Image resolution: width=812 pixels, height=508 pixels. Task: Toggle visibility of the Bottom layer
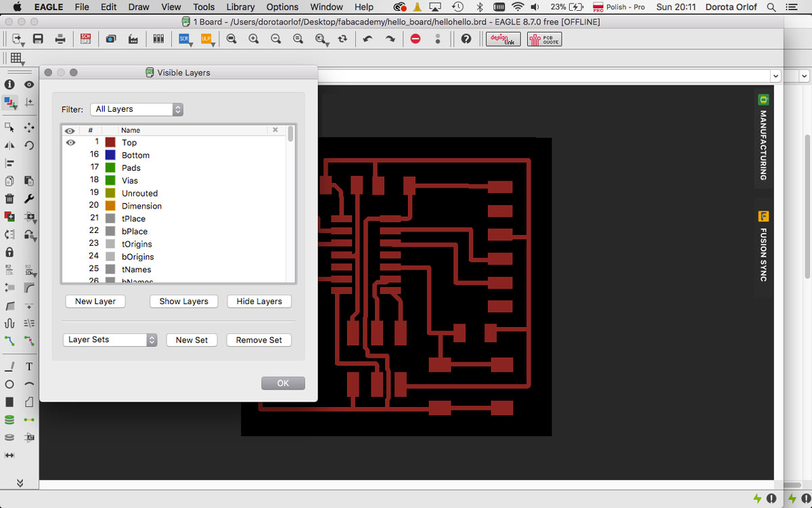[x=70, y=155]
